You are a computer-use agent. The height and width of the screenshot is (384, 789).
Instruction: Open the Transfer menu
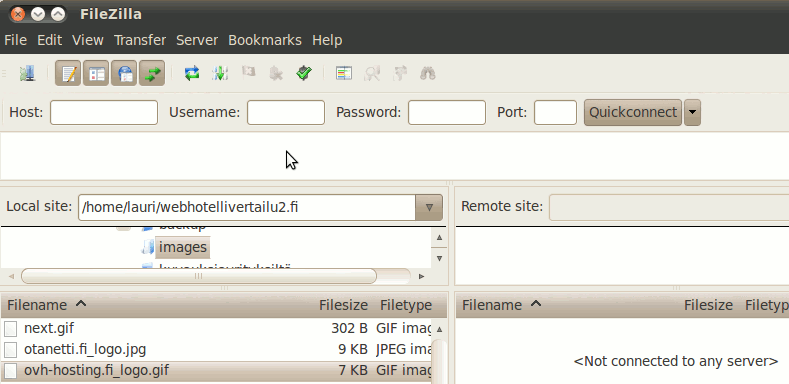pyautogui.click(x=140, y=40)
